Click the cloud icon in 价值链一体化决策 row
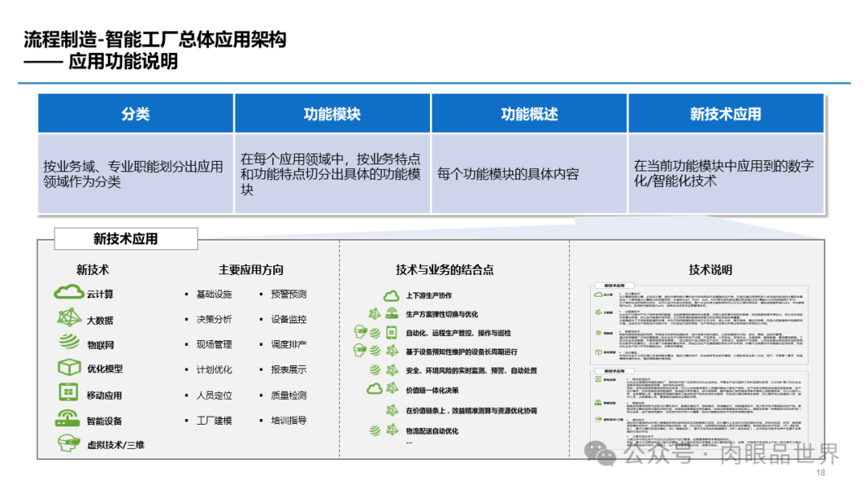This screenshot has height=489, width=868. 375,388
